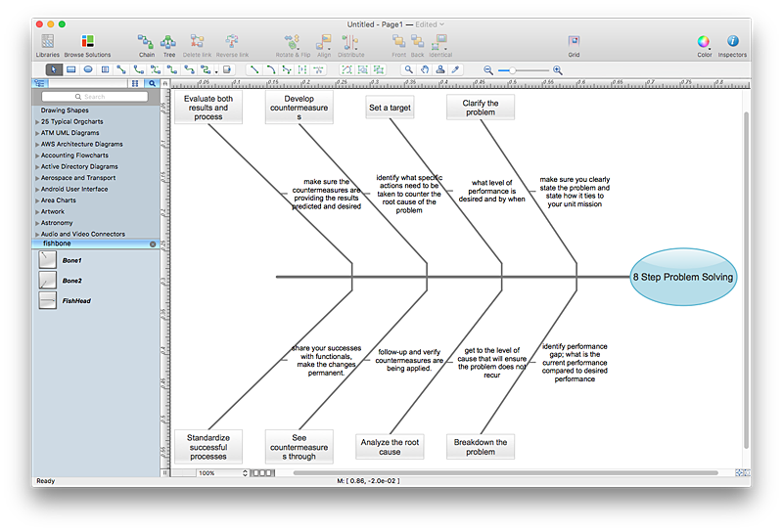The width and height of the screenshot is (783, 532).
Task: Activate the Chain connection mode
Action: pyautogui.click(x=146, y=42)
